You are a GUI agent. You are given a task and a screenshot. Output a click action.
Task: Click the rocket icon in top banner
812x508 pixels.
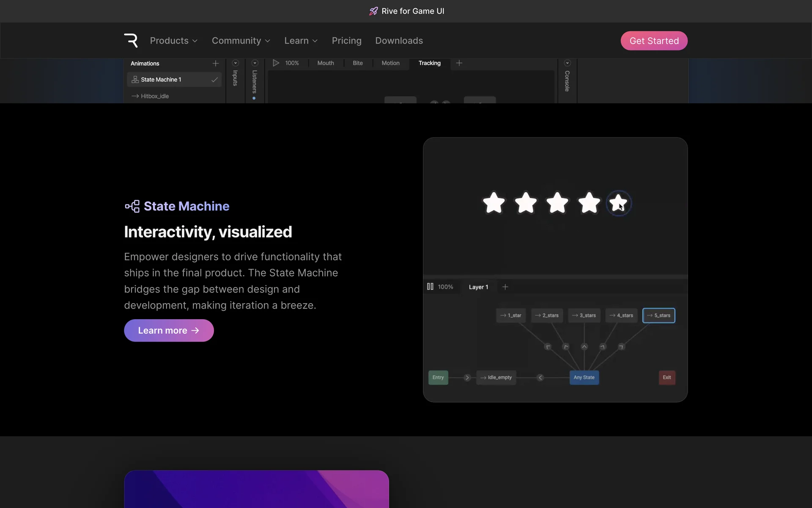373,11
